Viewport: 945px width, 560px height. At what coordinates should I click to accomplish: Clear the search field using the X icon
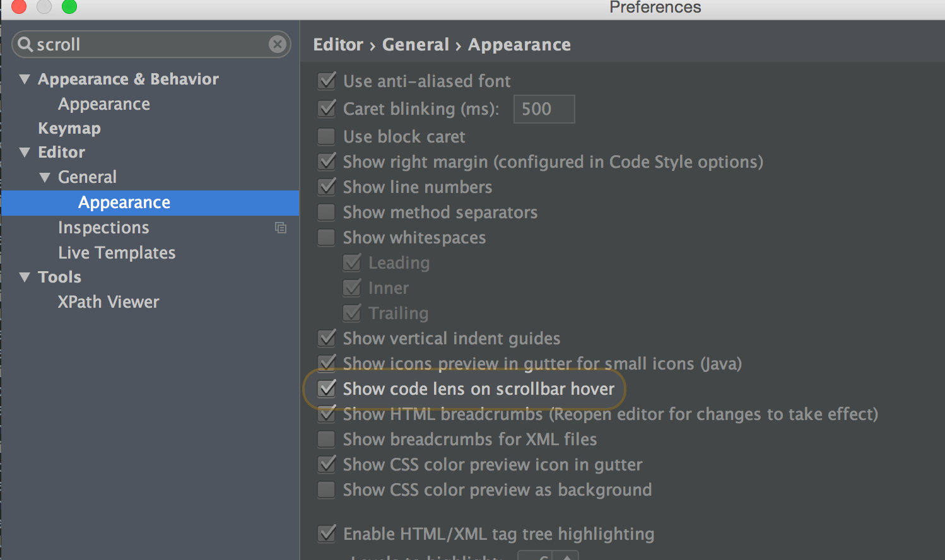pos(278,44)
